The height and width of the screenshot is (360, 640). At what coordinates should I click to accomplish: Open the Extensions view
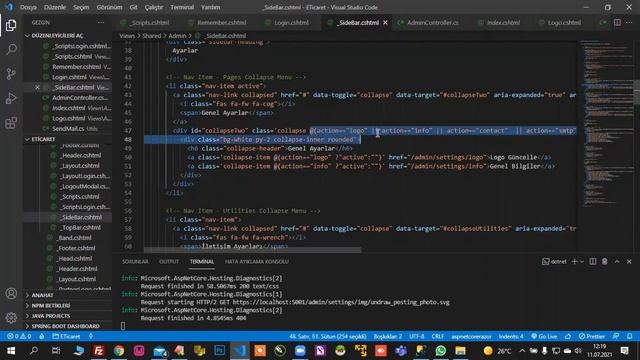tap(11, 123)
